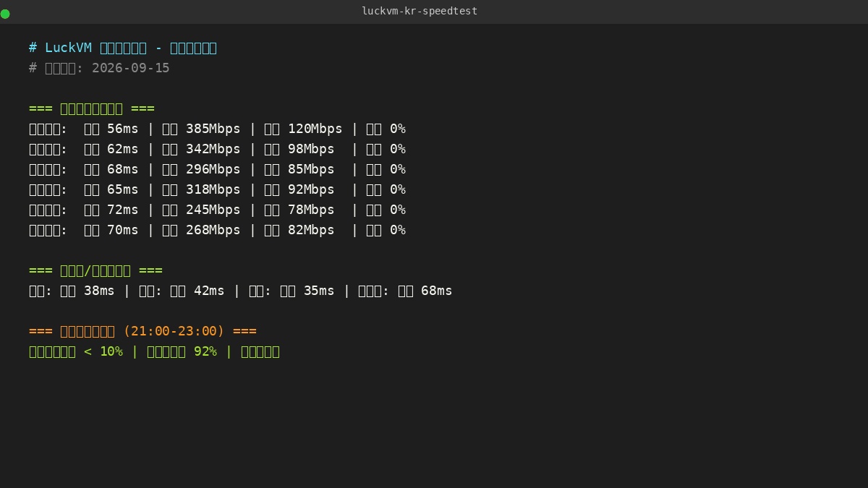This screenshot has height=488, width=868.
Task: Select the 38ms latency value
Action: 99,291
